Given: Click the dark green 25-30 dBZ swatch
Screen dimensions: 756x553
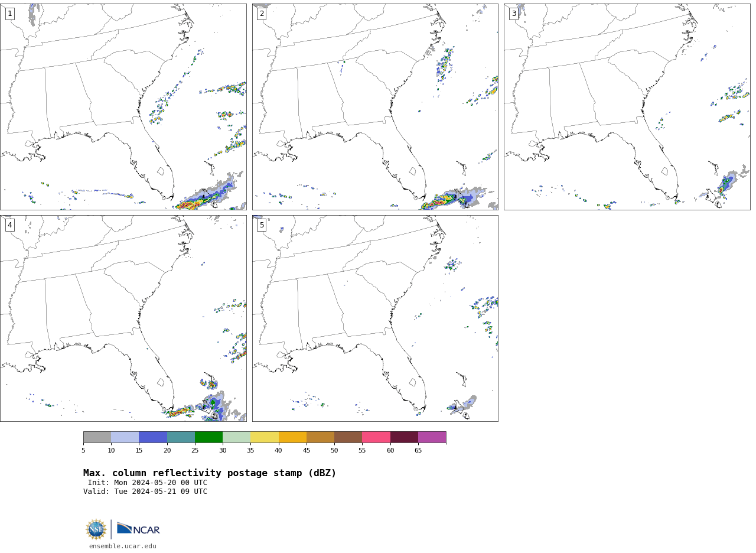Looking at the screenshot, I should (x=208, y=437).
